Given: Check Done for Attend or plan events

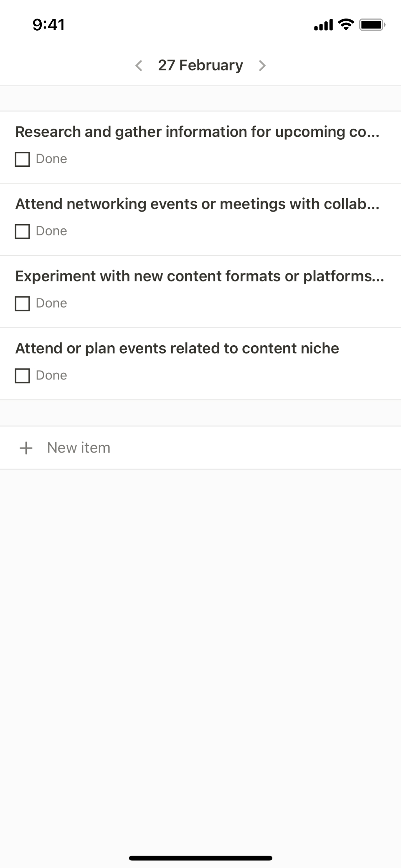Looking at the screenshot, I should [22, 376].
